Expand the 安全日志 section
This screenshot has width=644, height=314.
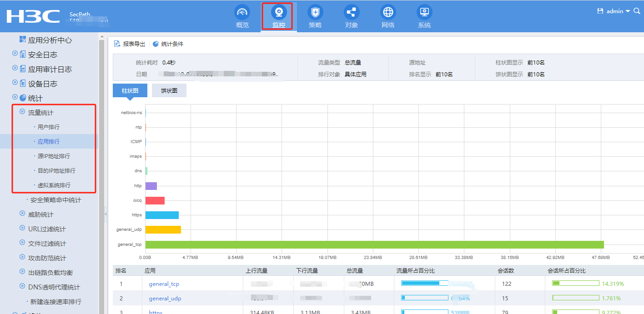pyautogui.click(x=15, y=55)
